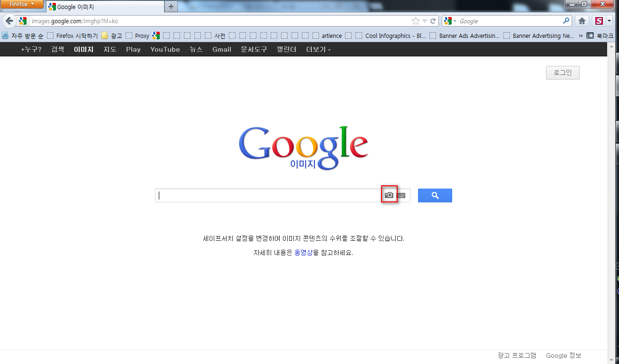Open 캘린더 in the Google bar

(287, 49)
